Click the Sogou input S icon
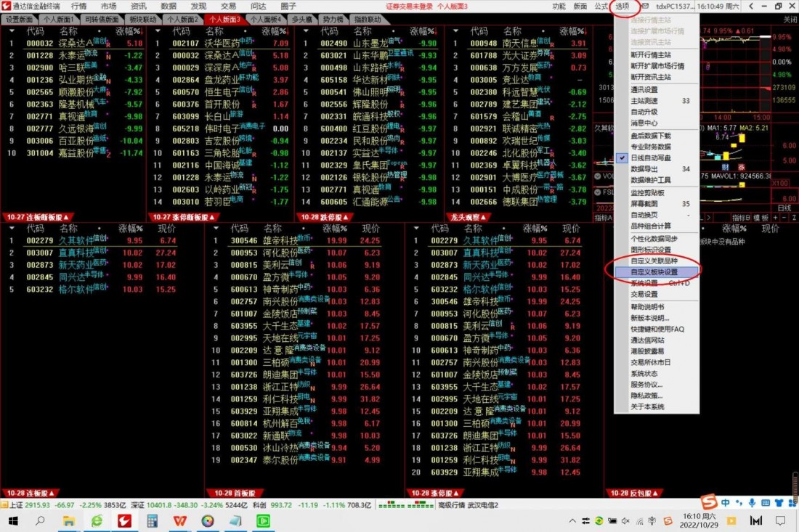 click(x=708, y=502)
